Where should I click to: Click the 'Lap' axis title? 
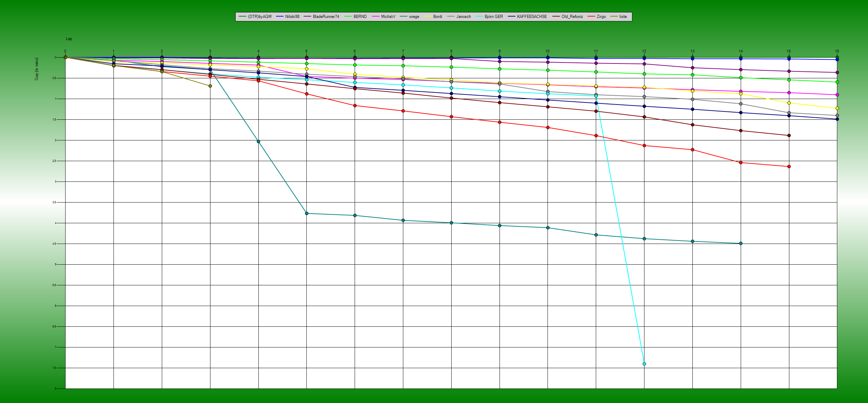[69, 39]
